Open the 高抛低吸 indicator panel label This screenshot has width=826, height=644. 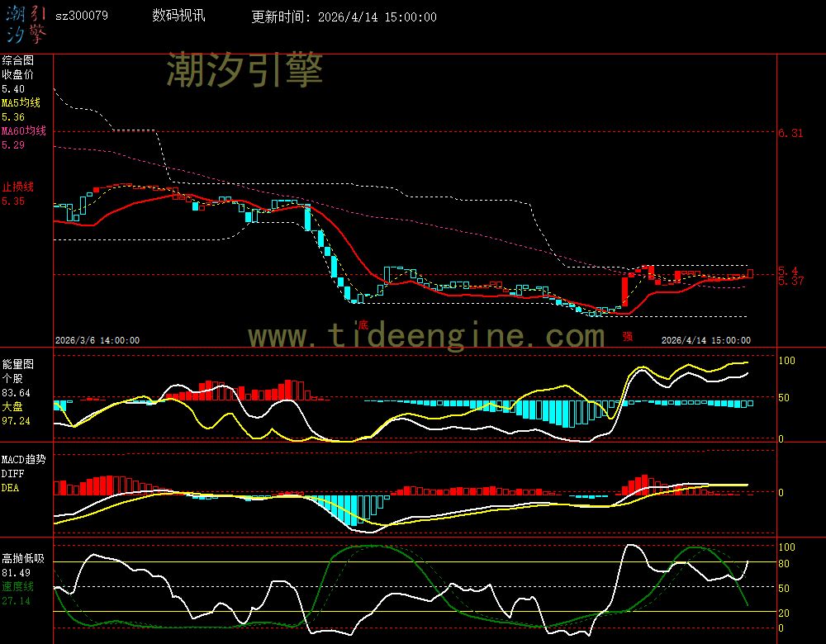pos(23,559)
